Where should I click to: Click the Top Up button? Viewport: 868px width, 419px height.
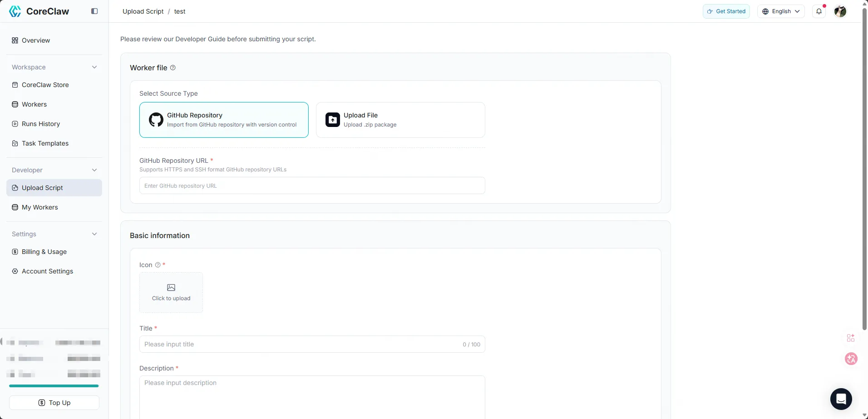[x=54, y=403]
